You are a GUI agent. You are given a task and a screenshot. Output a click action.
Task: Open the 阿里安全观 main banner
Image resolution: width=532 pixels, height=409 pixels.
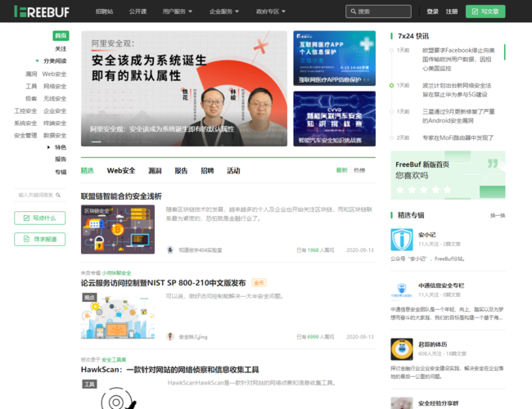[x=184, y=88]
